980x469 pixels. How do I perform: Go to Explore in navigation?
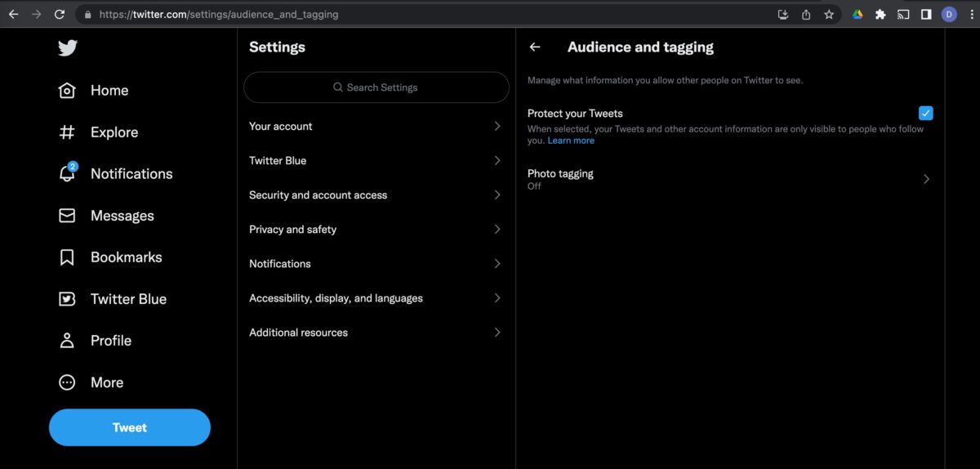(114, 132)
